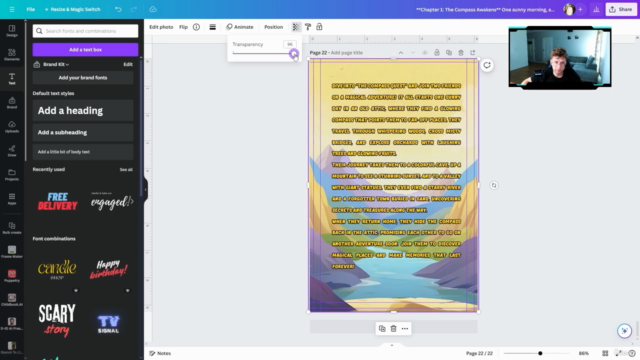
Task: Open the ChildBook.AI app
Action: [12, 300]
